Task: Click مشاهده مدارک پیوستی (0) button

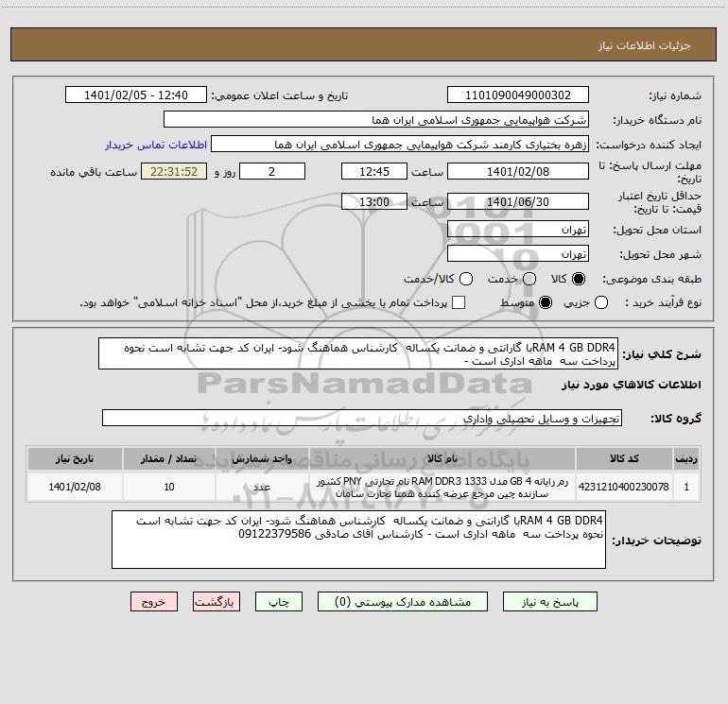Action: pyautogui.click(x=403, y=602)
